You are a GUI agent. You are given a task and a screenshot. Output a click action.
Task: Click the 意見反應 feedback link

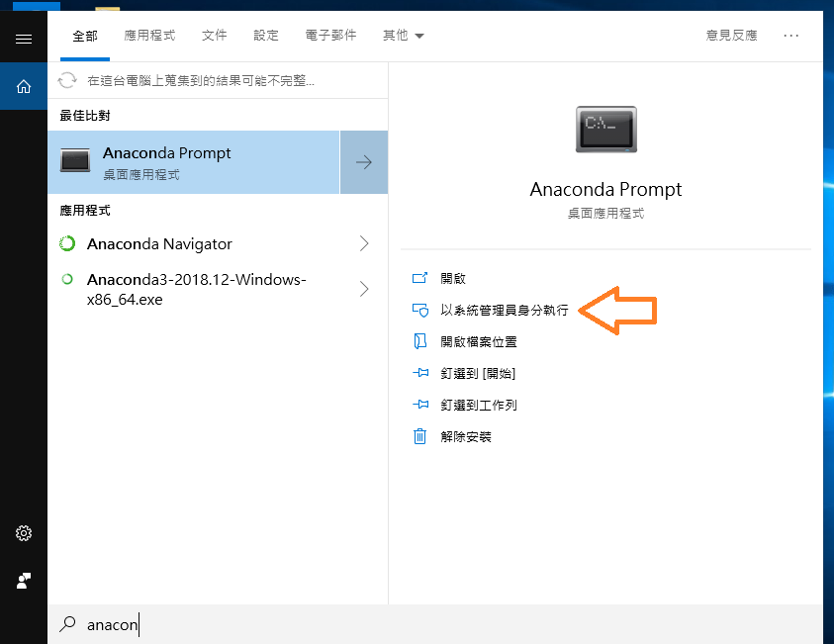tap(731, 36)
